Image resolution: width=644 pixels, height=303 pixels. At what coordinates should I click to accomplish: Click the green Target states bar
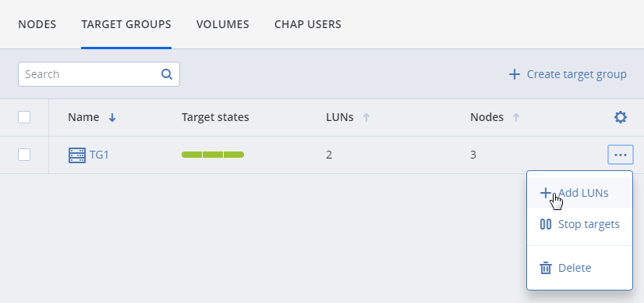tap(213, 155)
